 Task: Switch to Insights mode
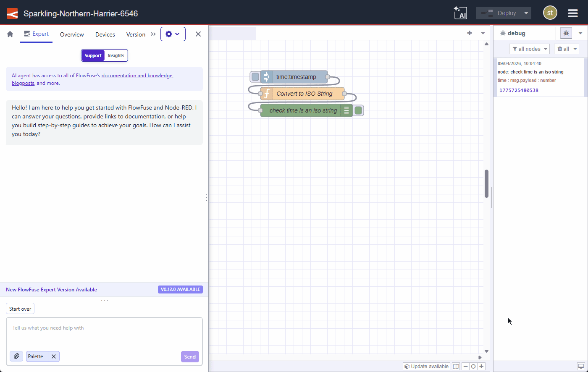pos(115,55)
